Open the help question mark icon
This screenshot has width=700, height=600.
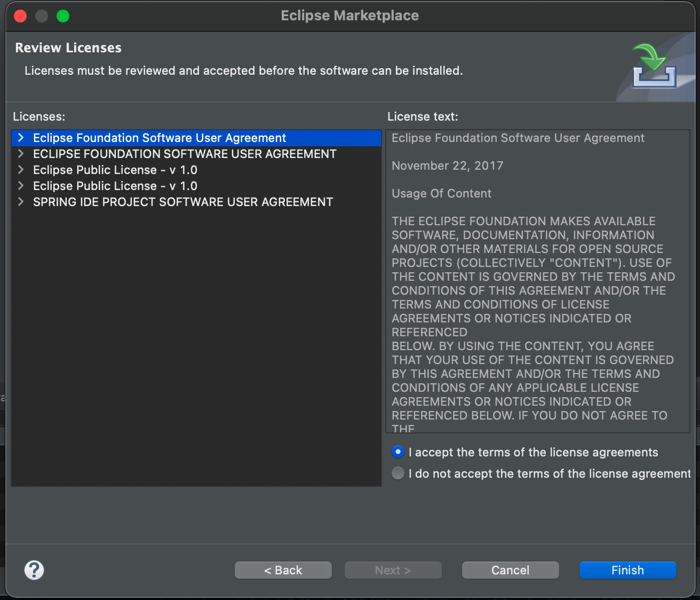[34, 570]
